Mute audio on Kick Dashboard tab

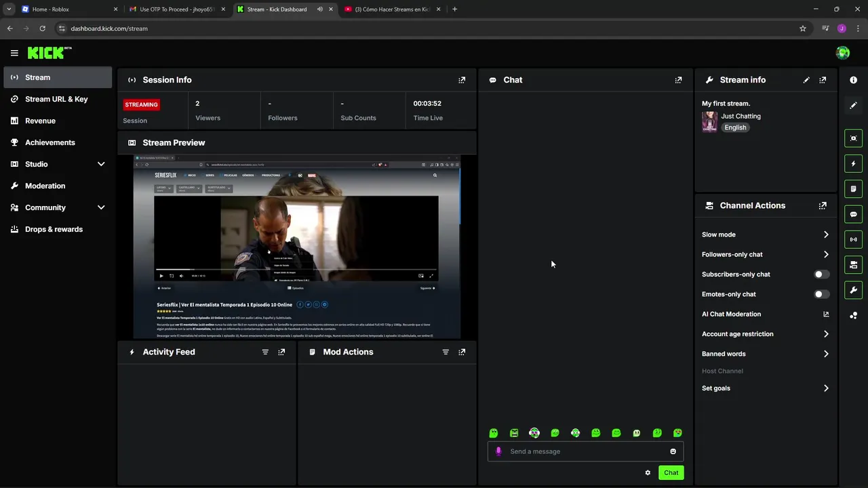(319, 9)
